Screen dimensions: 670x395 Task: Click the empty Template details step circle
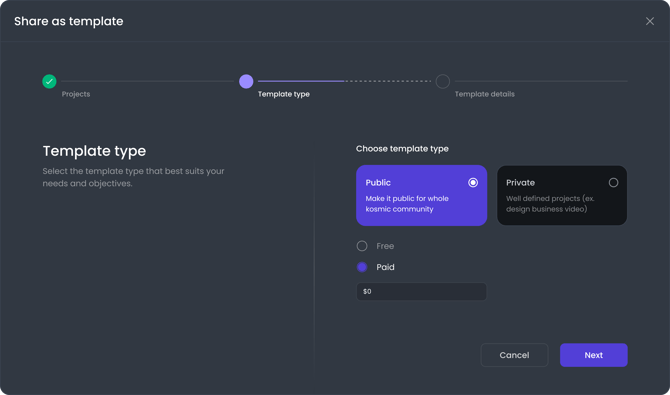pyautogui.click(x=443, y=81)
